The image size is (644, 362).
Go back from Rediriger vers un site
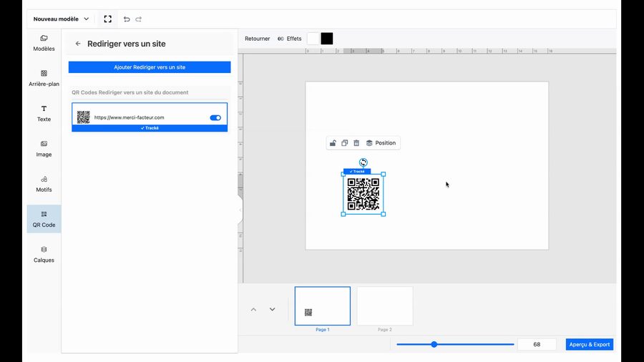pyautogui.click(x=78, y=44)
